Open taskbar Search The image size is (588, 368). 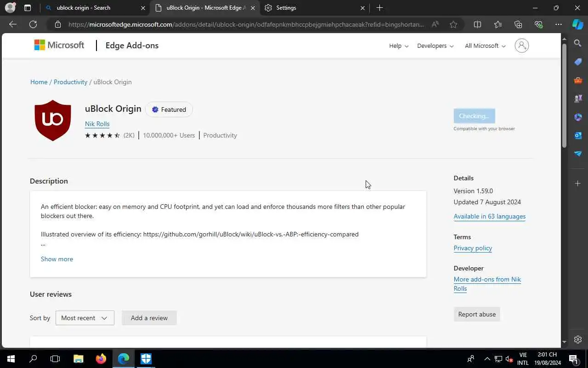tap(33, 358)
